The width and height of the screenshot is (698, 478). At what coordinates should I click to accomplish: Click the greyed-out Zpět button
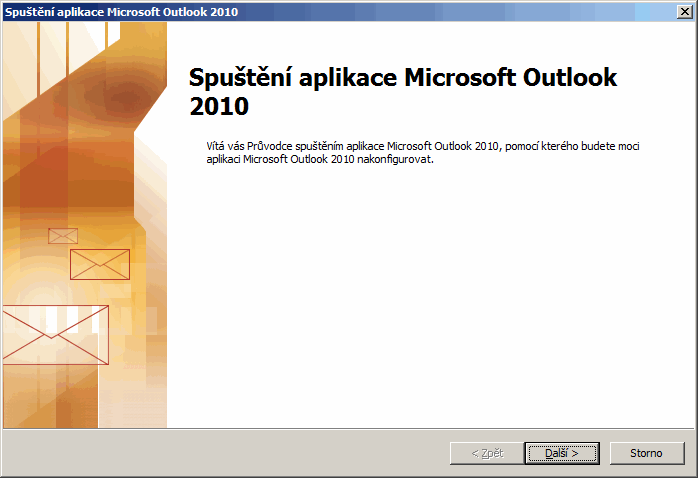coord(487,453)
